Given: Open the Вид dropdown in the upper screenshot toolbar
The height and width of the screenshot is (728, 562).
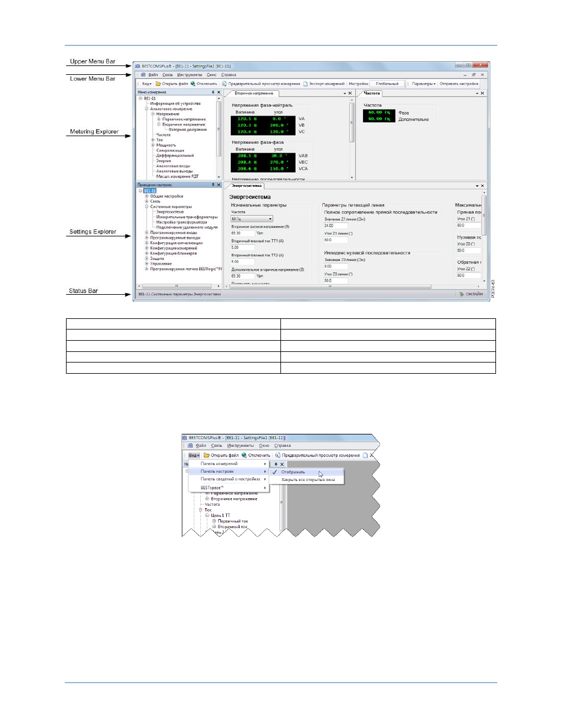Looking at the screenshot, I should (x=147, y=84).
